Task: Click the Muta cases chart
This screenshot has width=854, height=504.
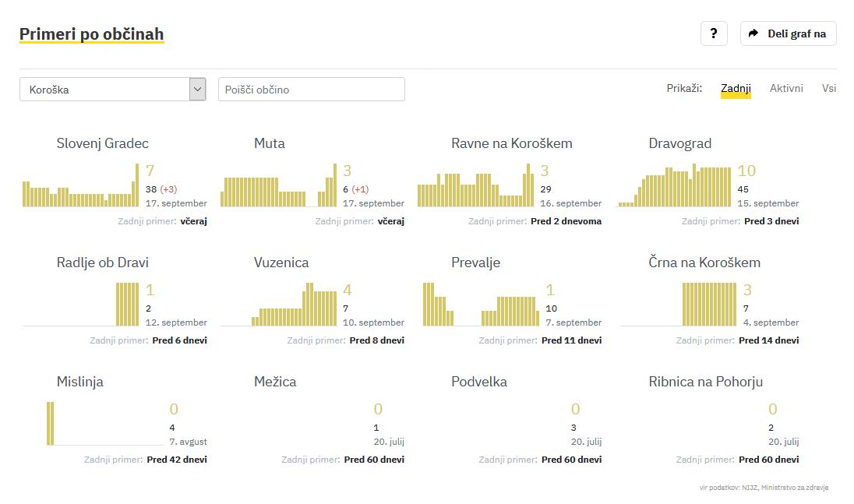Action: point(278,188)
